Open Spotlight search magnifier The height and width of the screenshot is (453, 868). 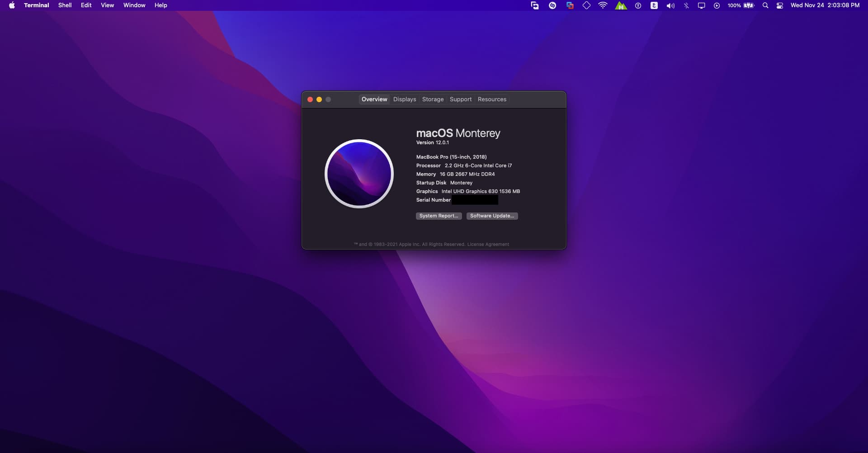(765, 5)
